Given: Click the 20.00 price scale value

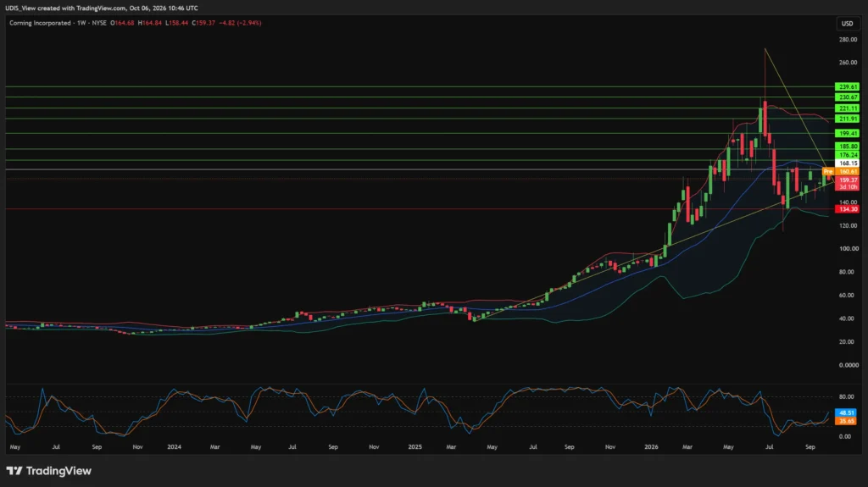Looking at the screenshot, I should pyautogui.click(x=848, y=342).
